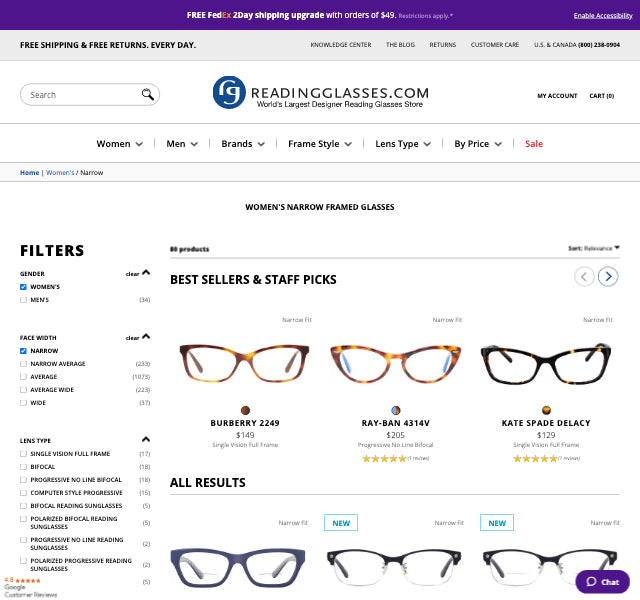Open Ray-Ban 4314V glasses image
This screenshot has width=640, height=600.
396,364
